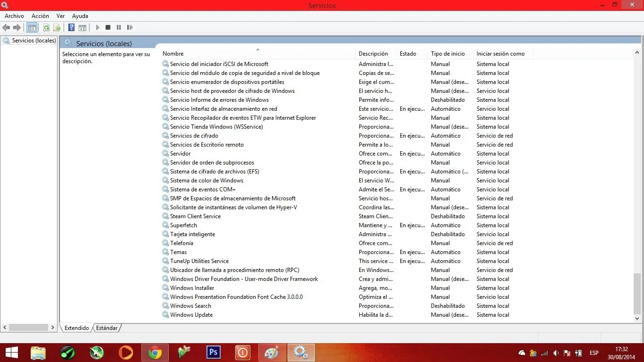Open Photoshop from the taskbar
Viewport: 644px width, 362px height.
pos(213,353)
